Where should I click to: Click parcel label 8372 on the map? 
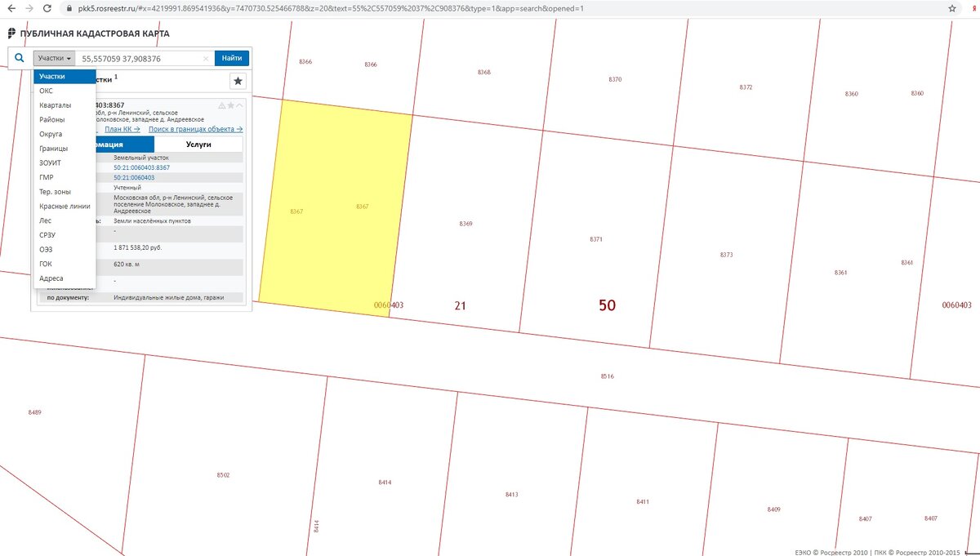[746, 87]
